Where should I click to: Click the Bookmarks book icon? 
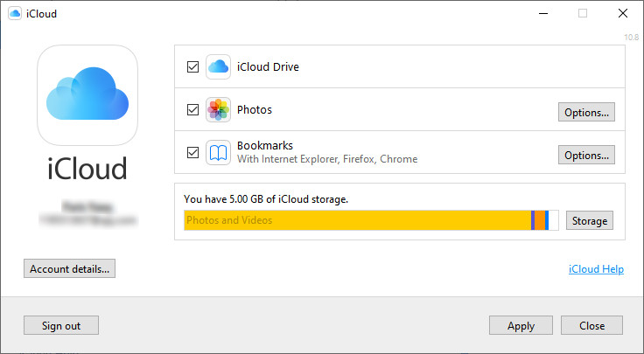click(218, 153)
